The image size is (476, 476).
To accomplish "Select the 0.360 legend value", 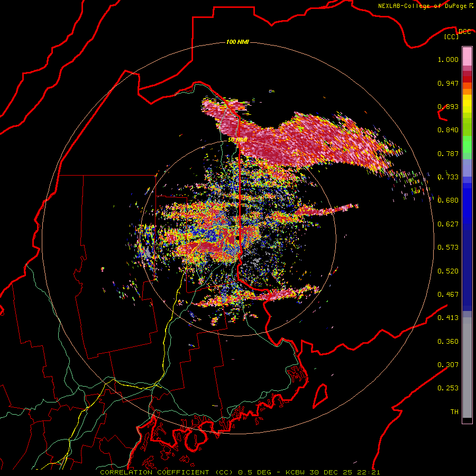I will point(448,342).
